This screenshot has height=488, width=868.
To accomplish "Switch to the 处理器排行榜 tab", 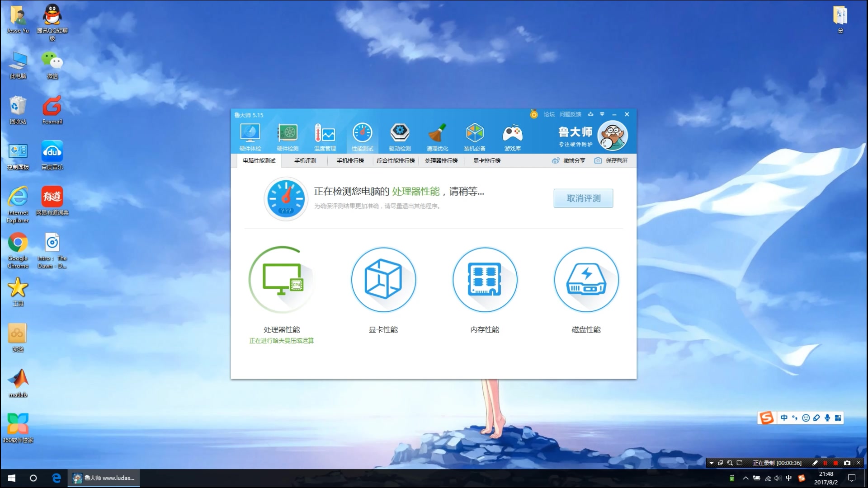I will pos(441,161).
